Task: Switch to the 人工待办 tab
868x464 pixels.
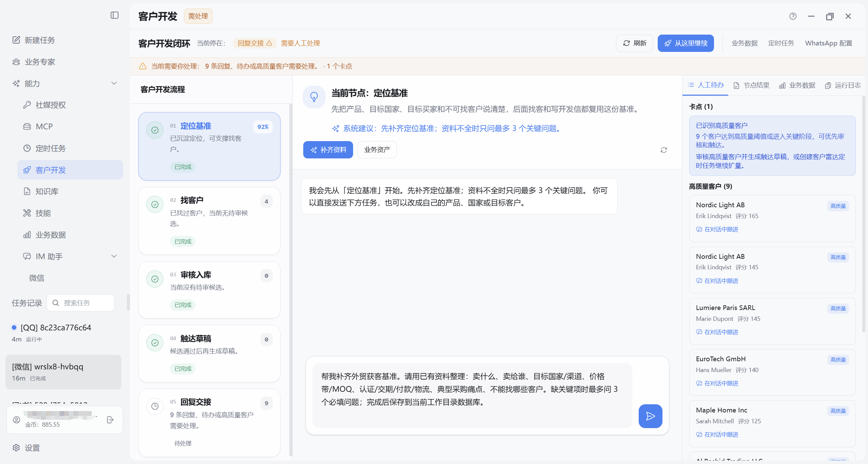Action: click(706, 85)
